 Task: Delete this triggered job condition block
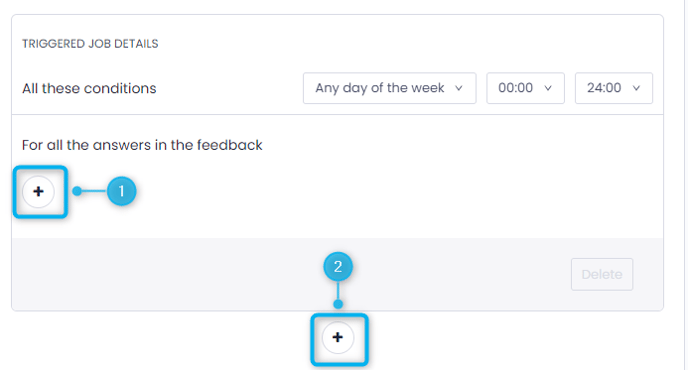(602, 274)
